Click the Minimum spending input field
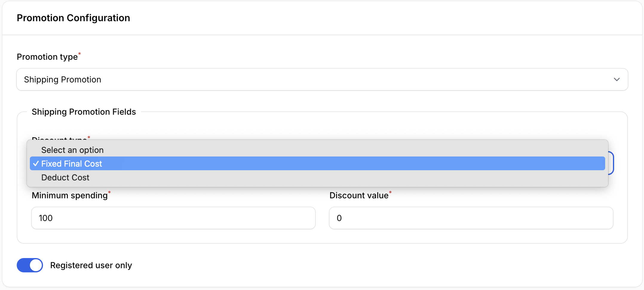This screenshot has width=644, height=290. 173,218
